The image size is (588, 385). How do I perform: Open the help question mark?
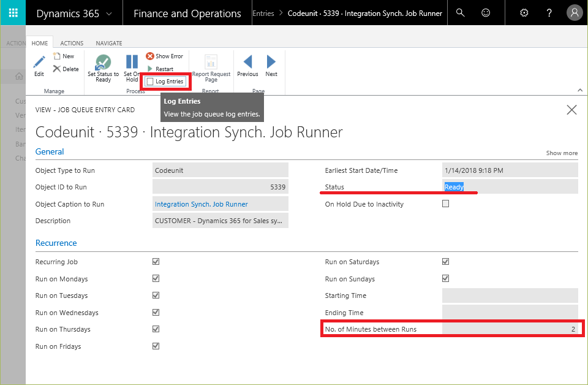(x=549, y=13)
